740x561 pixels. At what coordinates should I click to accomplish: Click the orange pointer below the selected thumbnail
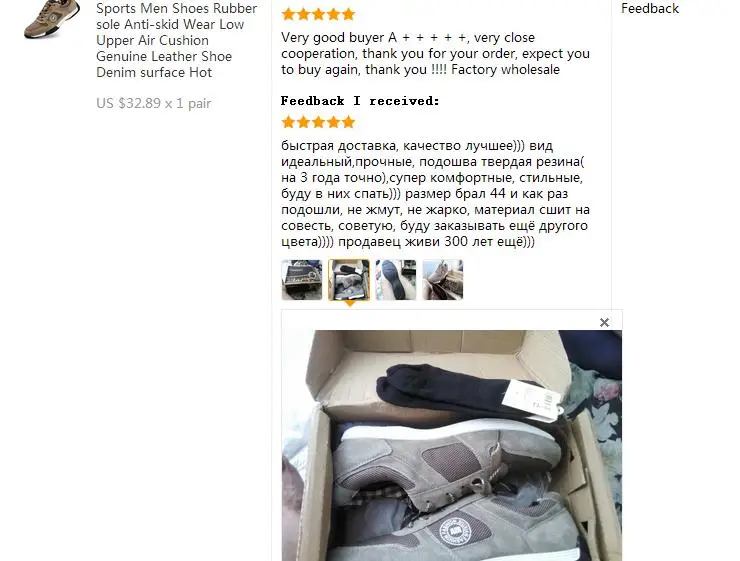click(349, 304)
